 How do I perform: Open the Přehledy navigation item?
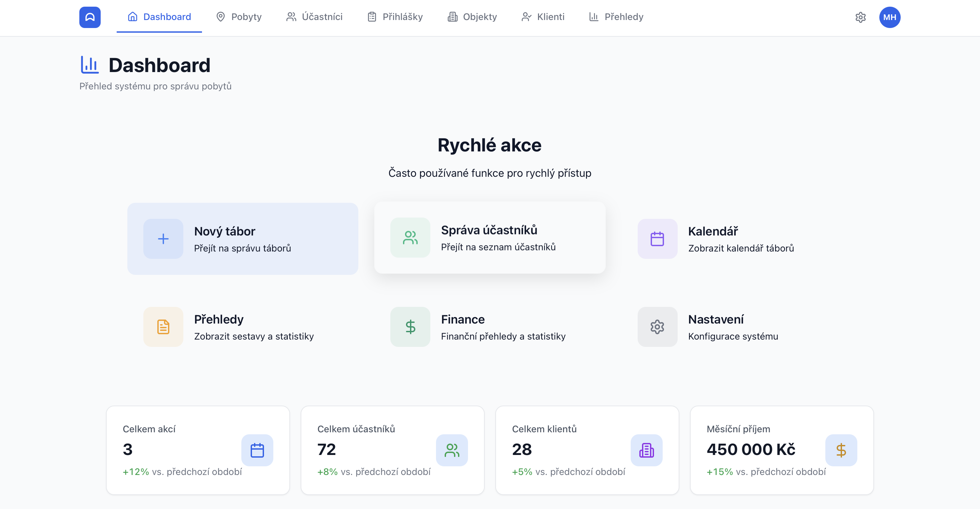[x=616, y=17]
